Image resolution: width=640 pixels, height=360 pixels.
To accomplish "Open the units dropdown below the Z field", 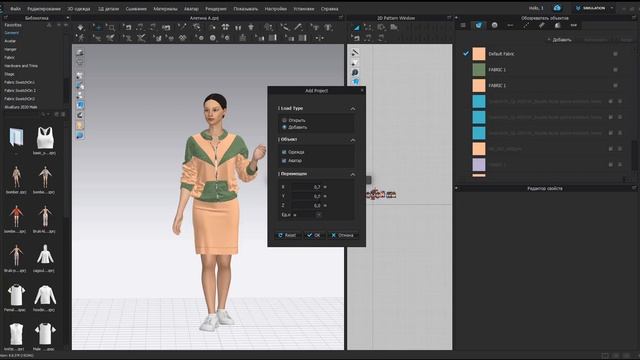I will pyautogui.click(x=318, y=215).
